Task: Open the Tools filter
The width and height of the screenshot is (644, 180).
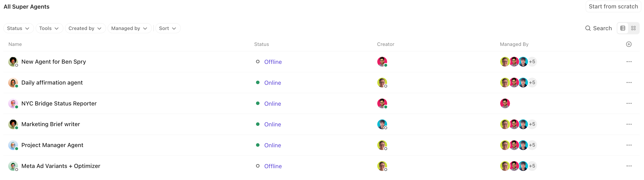Action: pyautogui.click(x=49, y=28)
